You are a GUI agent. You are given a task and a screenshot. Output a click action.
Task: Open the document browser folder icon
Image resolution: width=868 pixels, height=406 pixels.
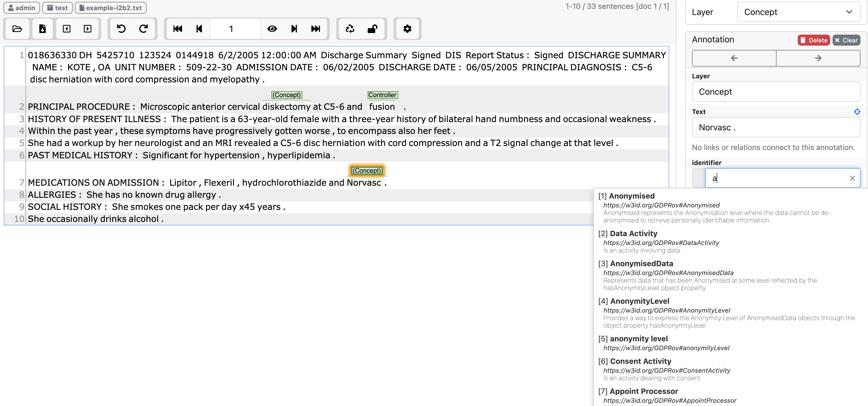[17, 29]
